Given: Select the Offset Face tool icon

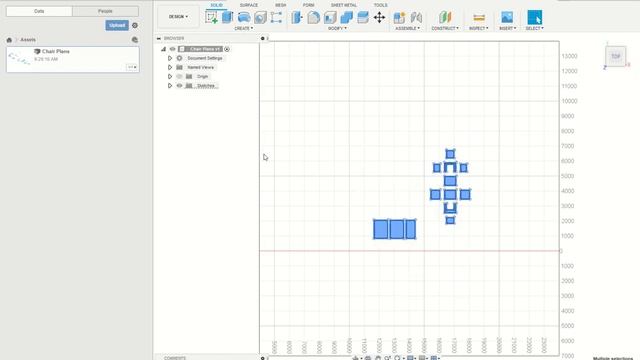Looking at the screenshot, I should point(362,17).
